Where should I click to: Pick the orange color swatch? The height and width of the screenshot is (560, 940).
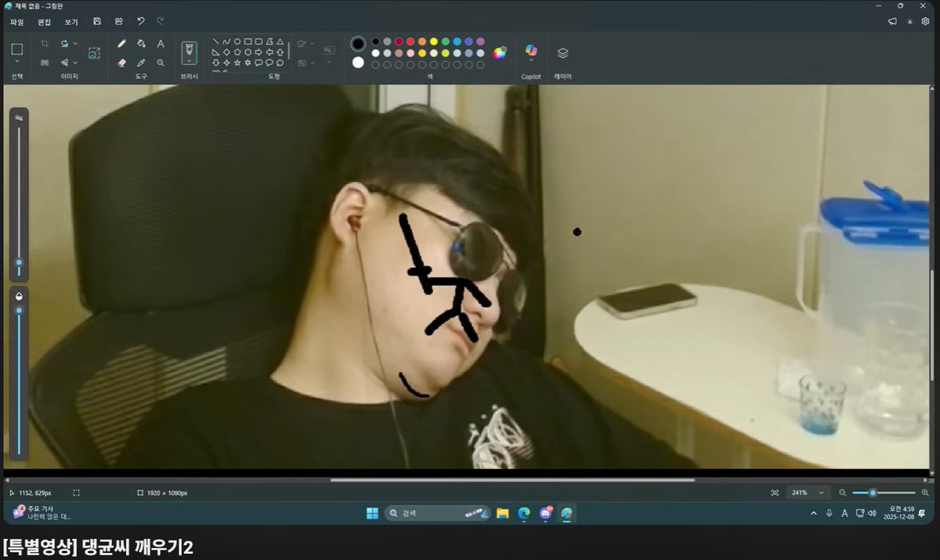coord(422,42)
